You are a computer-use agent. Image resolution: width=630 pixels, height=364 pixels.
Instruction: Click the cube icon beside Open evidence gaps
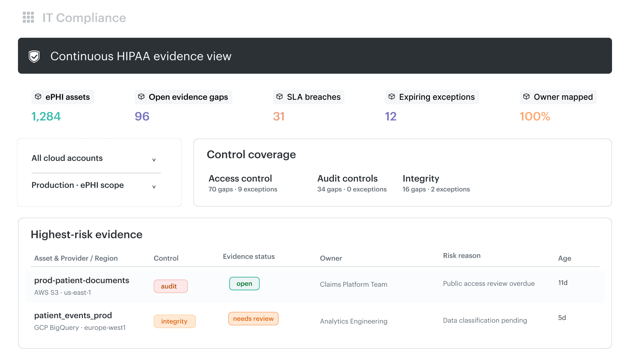click(141, 97)
